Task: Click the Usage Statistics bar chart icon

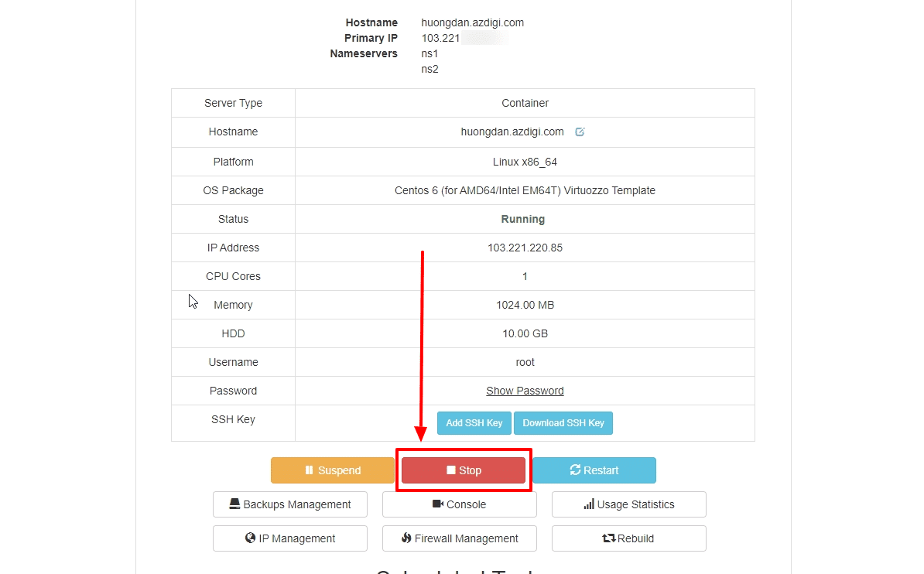Action: [589, 504]
